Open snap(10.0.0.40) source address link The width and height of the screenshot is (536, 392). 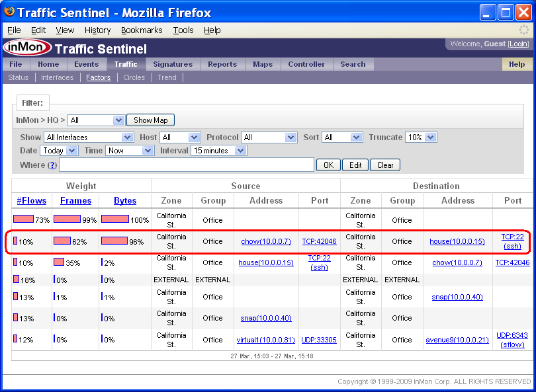pyautogui.click(x=266, y=318)
